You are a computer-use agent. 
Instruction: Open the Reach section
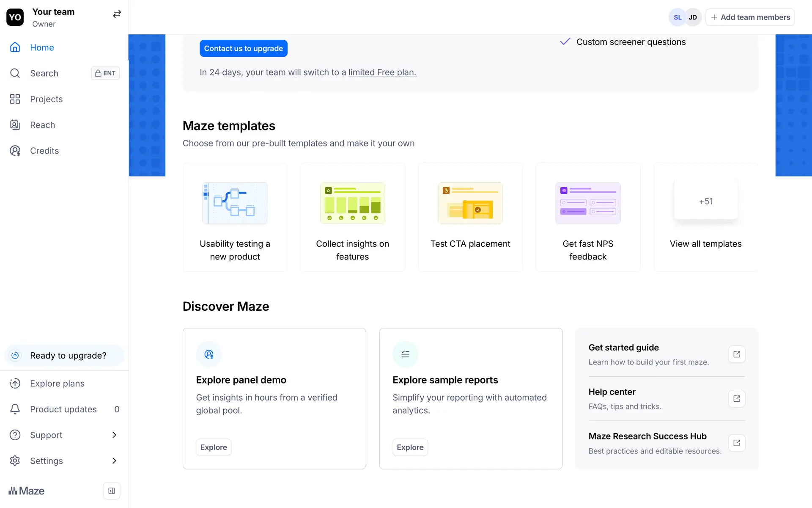[42, 125]
